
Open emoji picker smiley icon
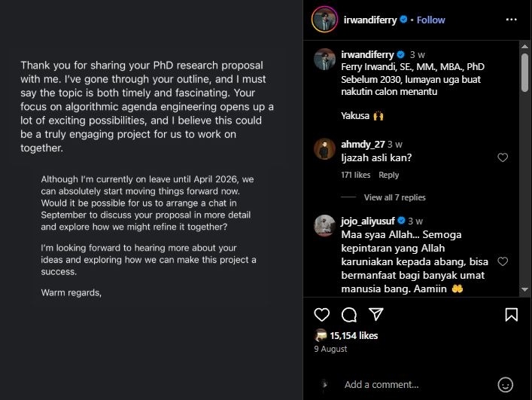505,385
